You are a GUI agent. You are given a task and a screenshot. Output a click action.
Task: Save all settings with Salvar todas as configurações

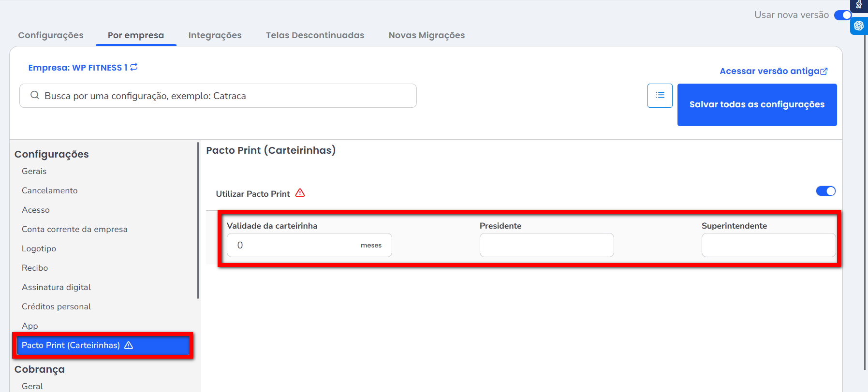point(757,104)
